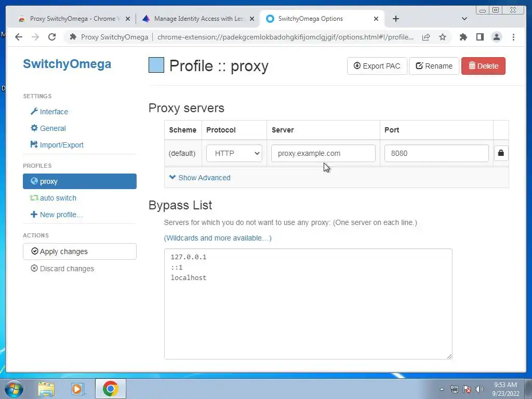Open the Action Center flag icon

click(467, 389)
